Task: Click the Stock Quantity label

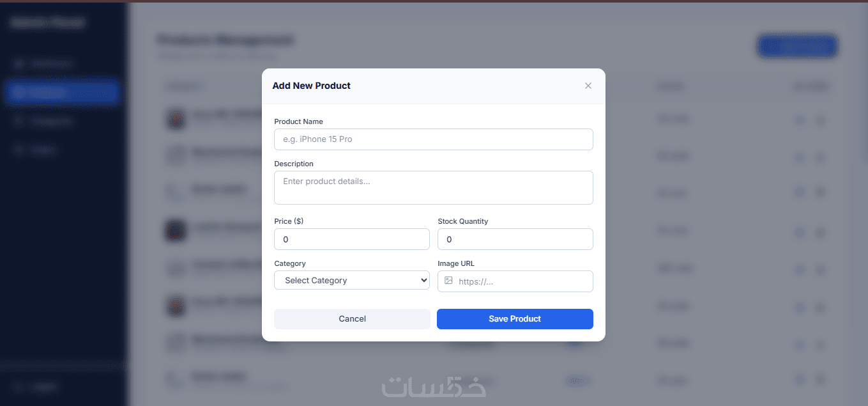Action: coord(462,221)
